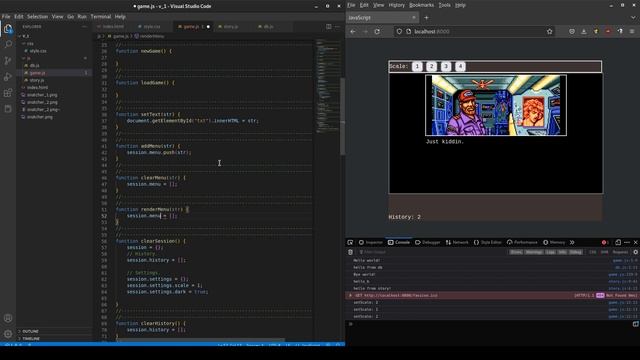Switch to multi-line editor mode in console

(x=636, y=324)
